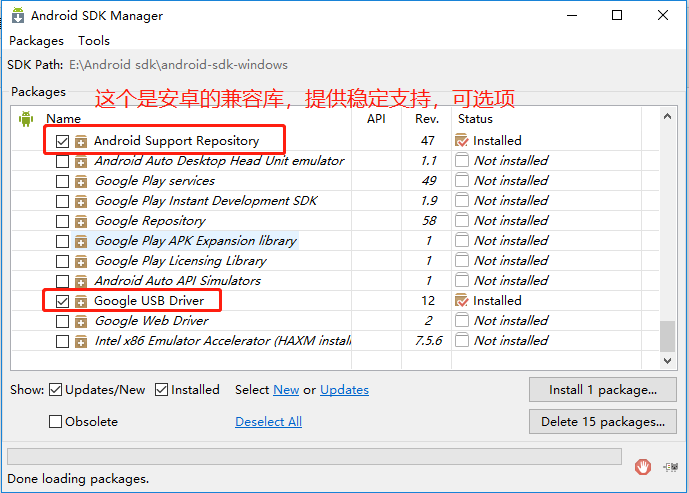This screenshot has height=493, width=689.
Task: Click the log window icon at bottom right
Action: click(x=670, y=467)
